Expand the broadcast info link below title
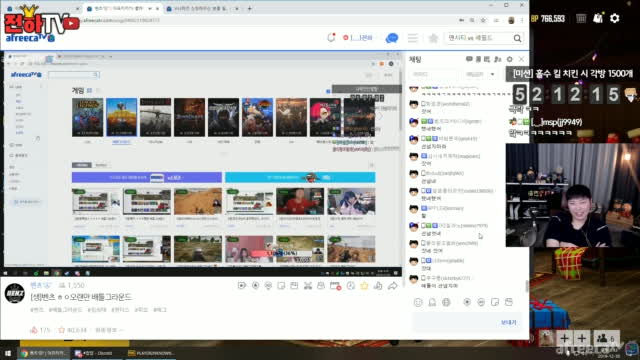Image resolution: width=640 pixels, height=360 pixels. 109,330
